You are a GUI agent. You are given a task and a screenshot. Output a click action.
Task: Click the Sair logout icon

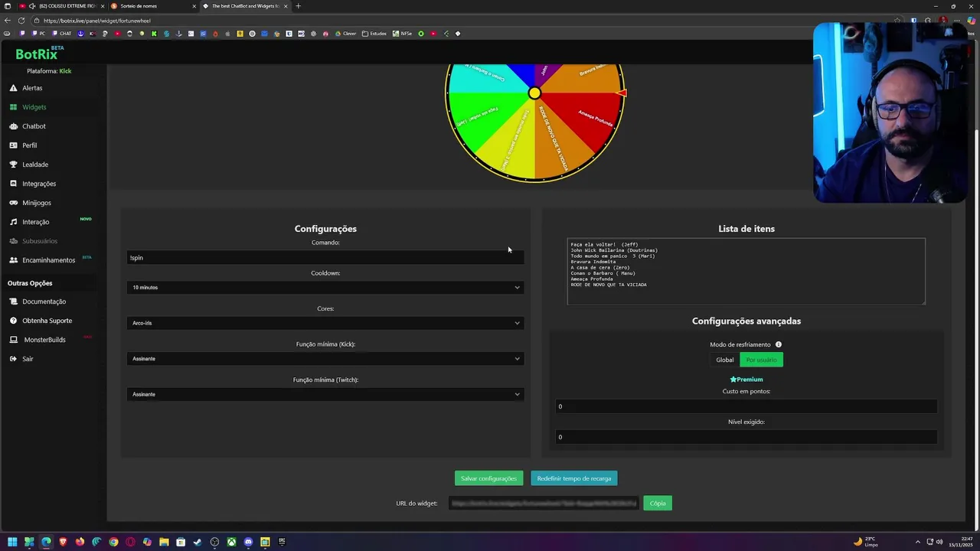[x=13, y=359]
